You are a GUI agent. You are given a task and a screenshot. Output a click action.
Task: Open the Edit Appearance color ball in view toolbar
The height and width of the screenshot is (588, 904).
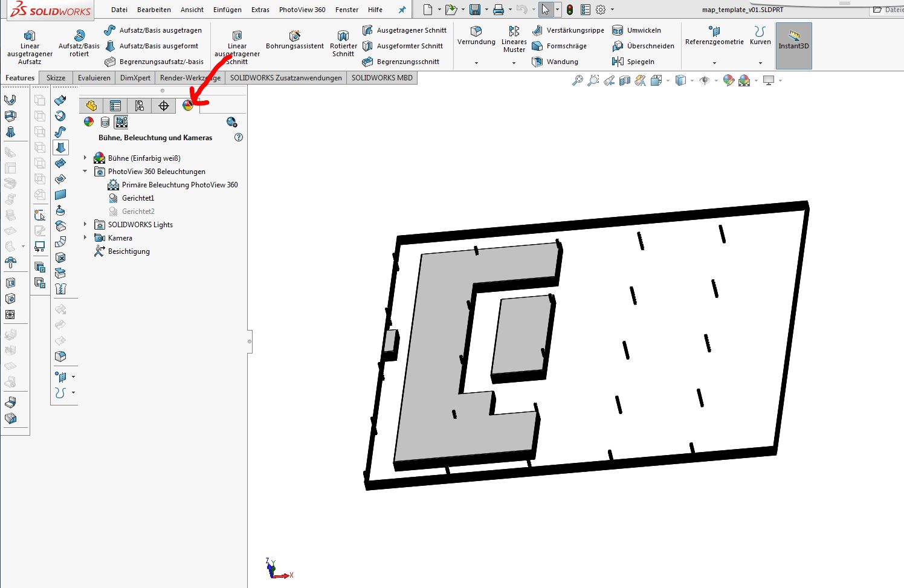(x=729, y=80)
